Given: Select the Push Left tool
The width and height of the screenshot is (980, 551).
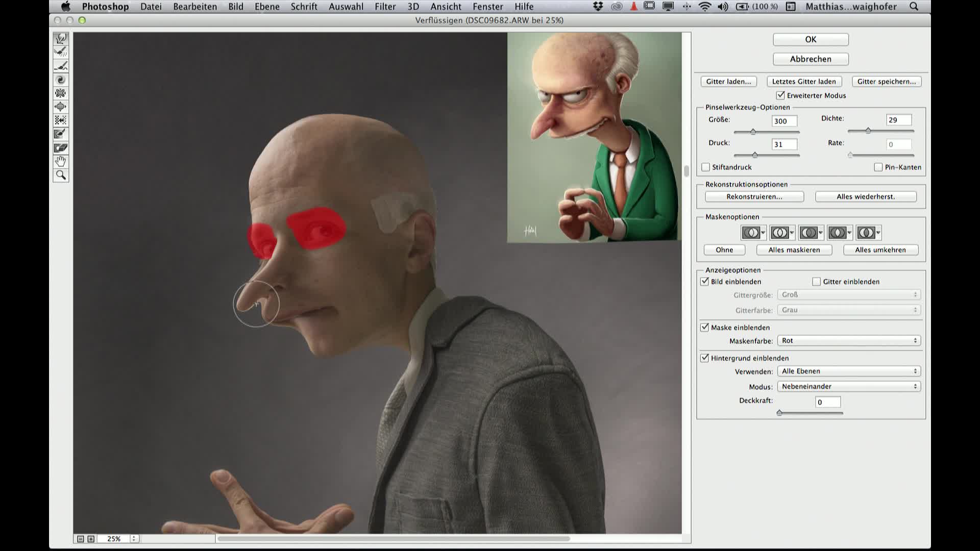Looking at the screenshot, I should (x=61, y=120).
